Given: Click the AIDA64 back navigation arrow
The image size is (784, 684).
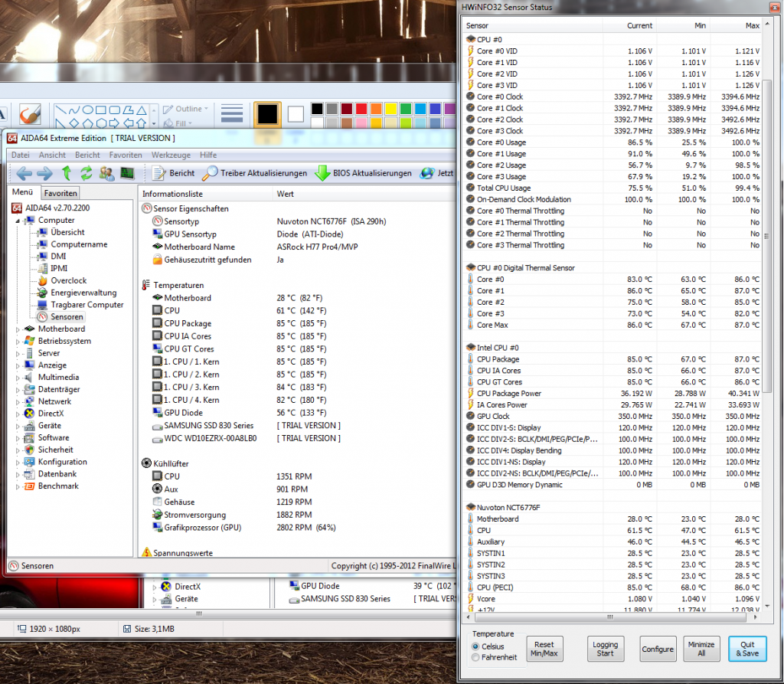Looking at the screenshot, I should coord(23,173).
